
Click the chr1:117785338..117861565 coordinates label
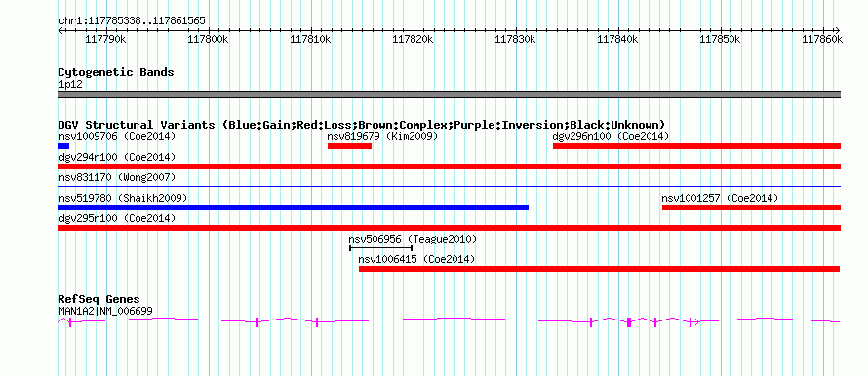132,21
